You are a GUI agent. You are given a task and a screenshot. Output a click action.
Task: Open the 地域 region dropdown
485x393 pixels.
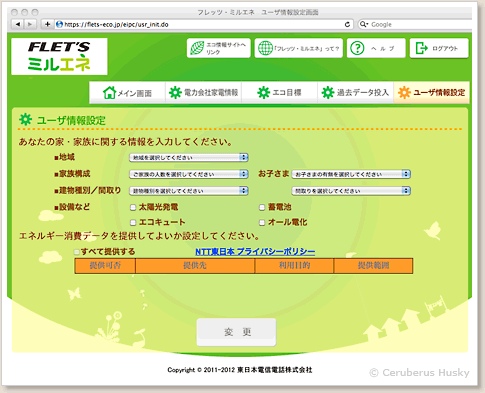coord(189,157)
